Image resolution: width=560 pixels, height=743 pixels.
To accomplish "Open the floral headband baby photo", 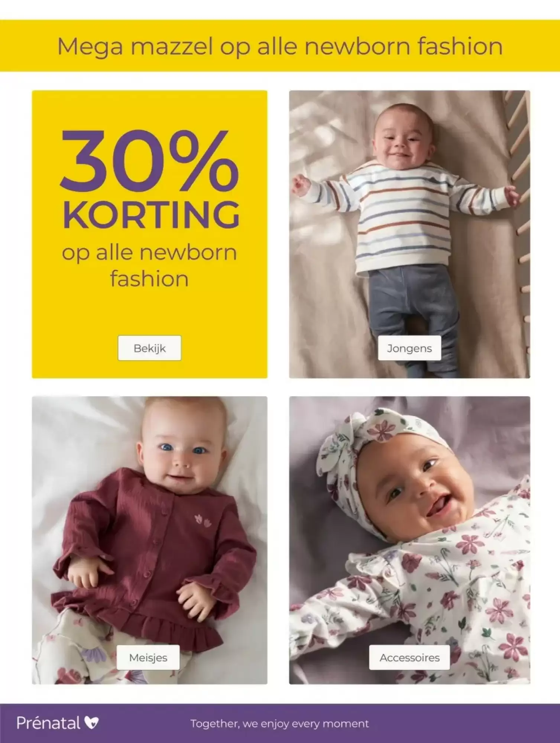I will [x=410, y=540].
